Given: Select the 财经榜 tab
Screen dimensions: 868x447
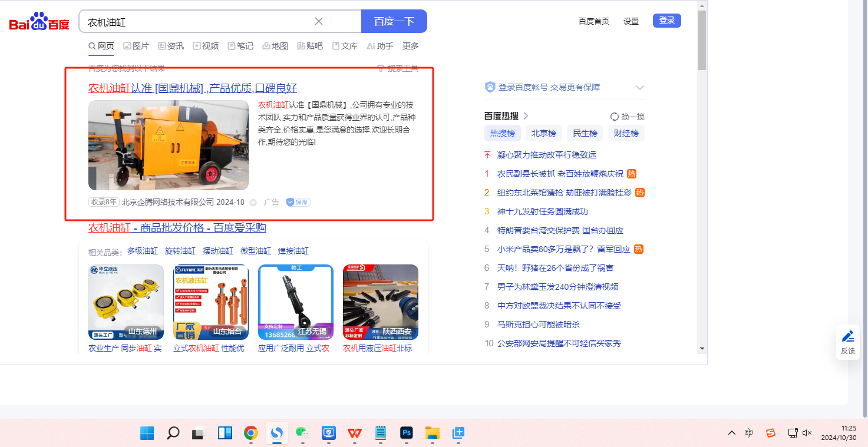Looking at the screenshot, I should [x=626, y=133].
